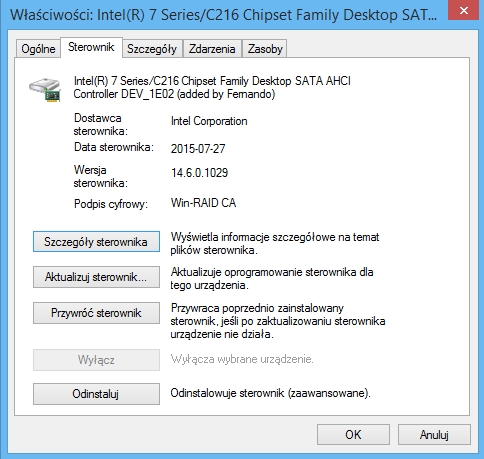Screen dimensions: 484x459
Task: Dismiss the dialog with Anuluj
Action: (x=434, y=435)
